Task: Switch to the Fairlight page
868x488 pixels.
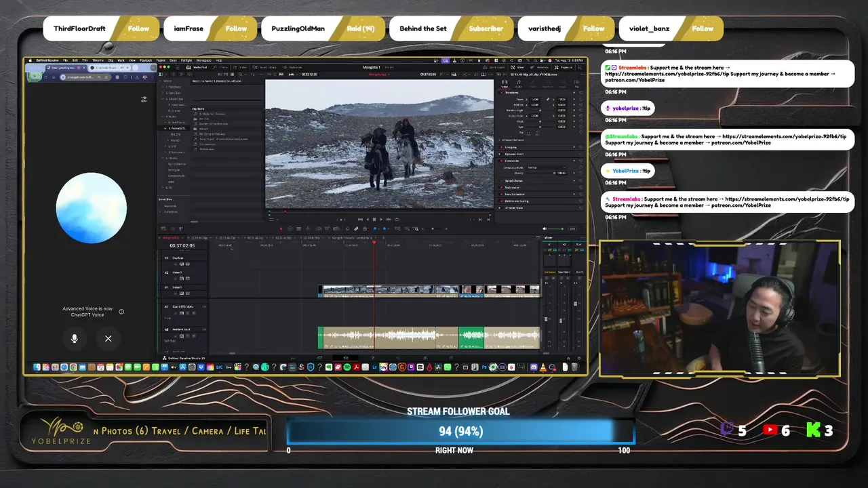Action: click(x=425, y=359)
